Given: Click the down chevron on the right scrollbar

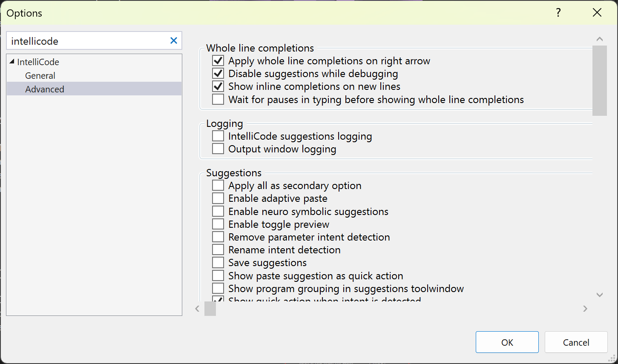Looking at the screenshot, I should [x=600, y=295].
